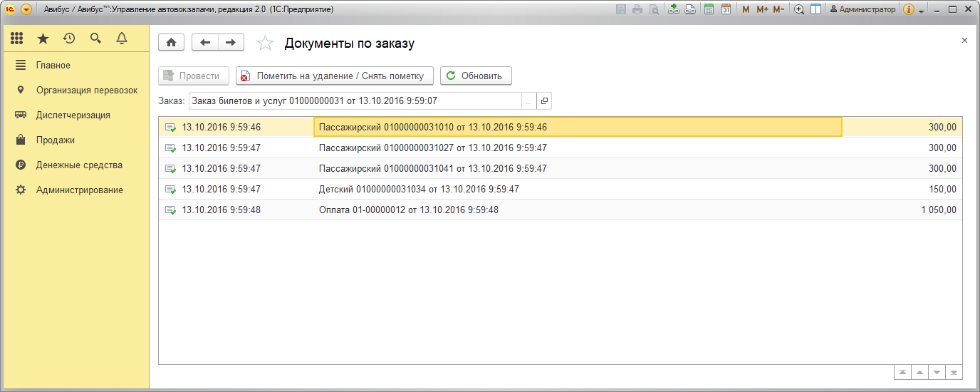Open the 1C main menu dropdown arrow
Viewport: 980px width, 392px height.
point(26,9)
